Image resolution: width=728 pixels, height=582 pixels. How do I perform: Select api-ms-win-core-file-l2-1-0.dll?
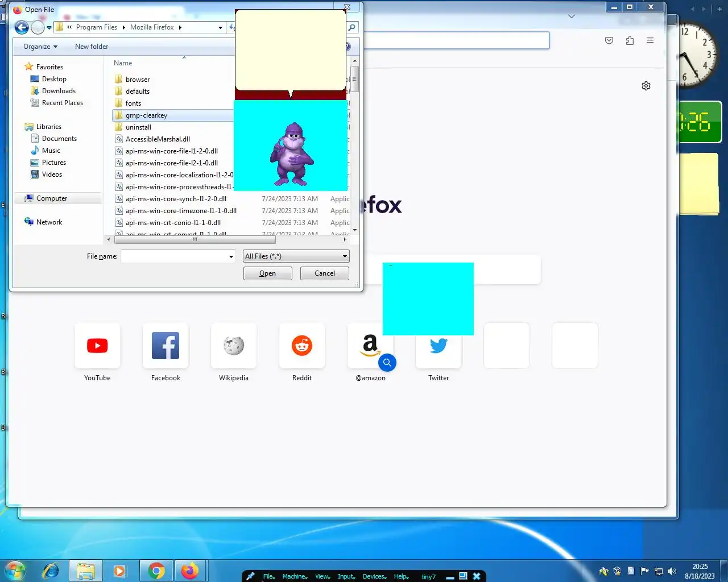172,163
